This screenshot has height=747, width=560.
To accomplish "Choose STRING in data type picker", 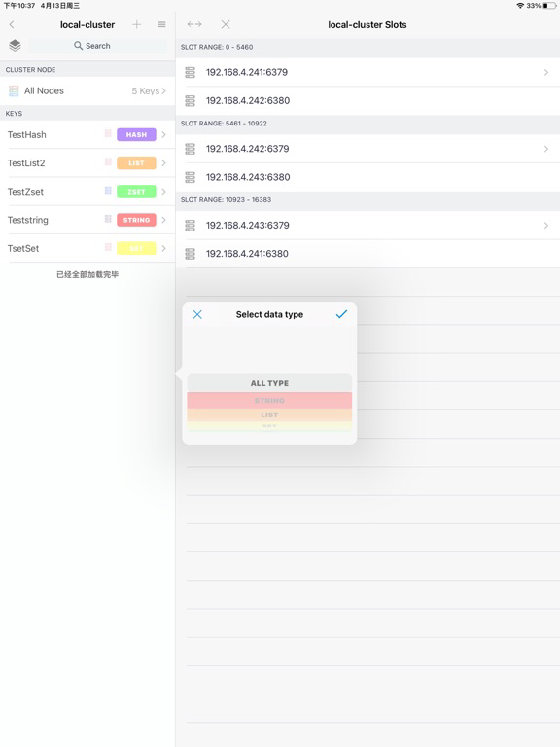I will (269, 401).
